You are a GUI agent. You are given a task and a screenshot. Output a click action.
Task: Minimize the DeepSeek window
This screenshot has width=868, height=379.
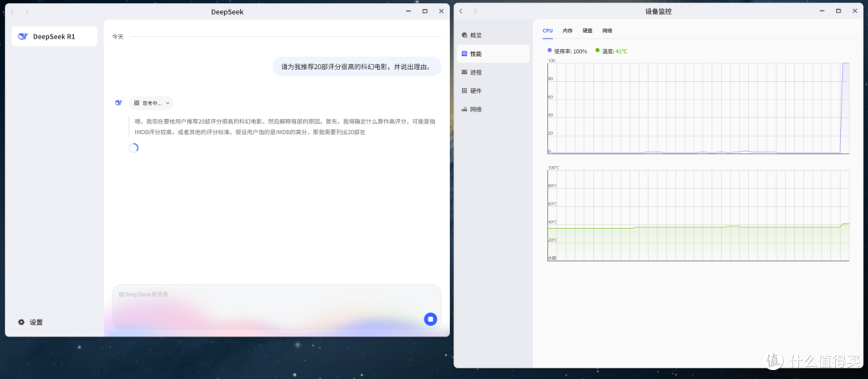coord(408,11)
